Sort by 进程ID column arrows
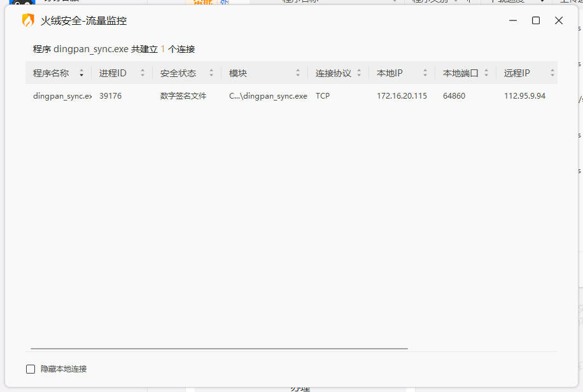583x392 pixels. [143, 73]
